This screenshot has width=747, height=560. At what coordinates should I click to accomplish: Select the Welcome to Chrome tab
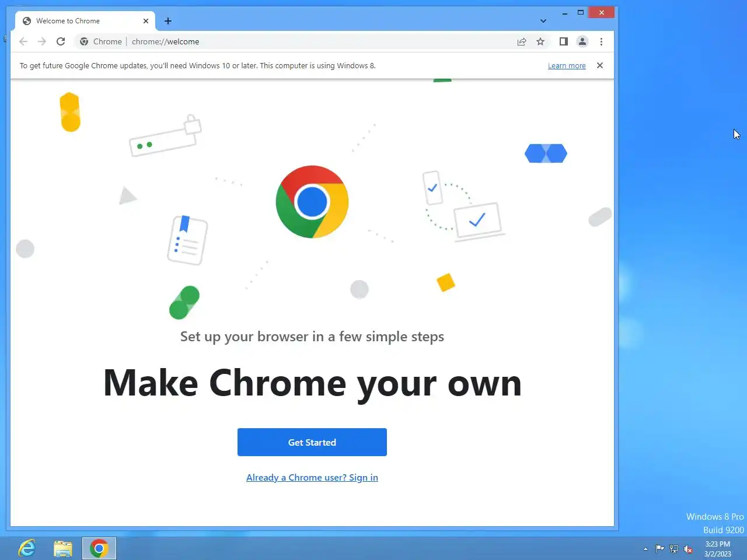coord(85,21)
